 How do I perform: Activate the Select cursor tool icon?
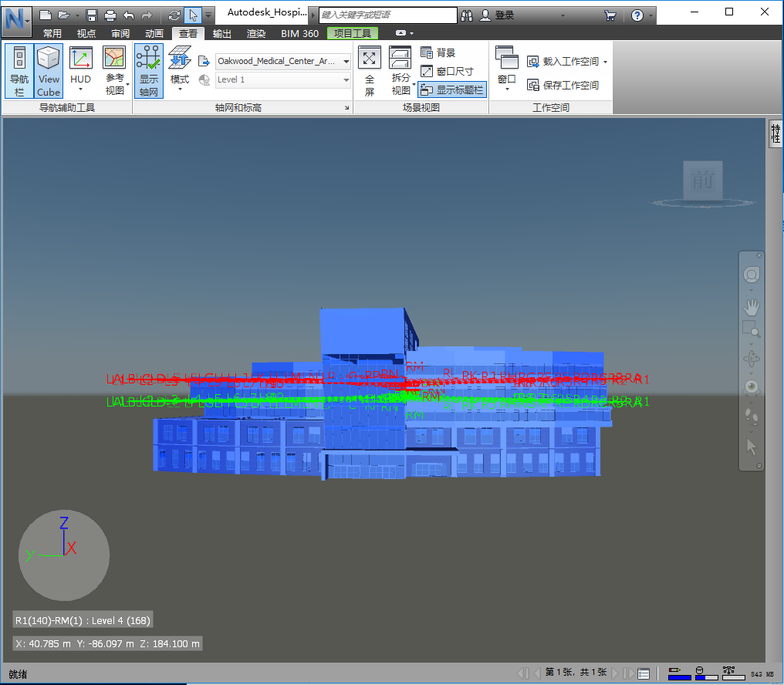click(192, 15)
